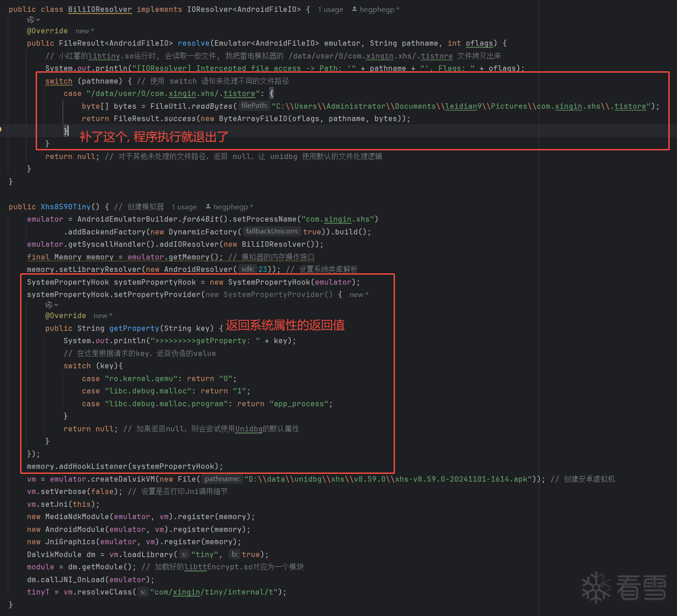Click the author icon on the BiliIOResolver class line

pyautogui.click(x=354, y=9)
